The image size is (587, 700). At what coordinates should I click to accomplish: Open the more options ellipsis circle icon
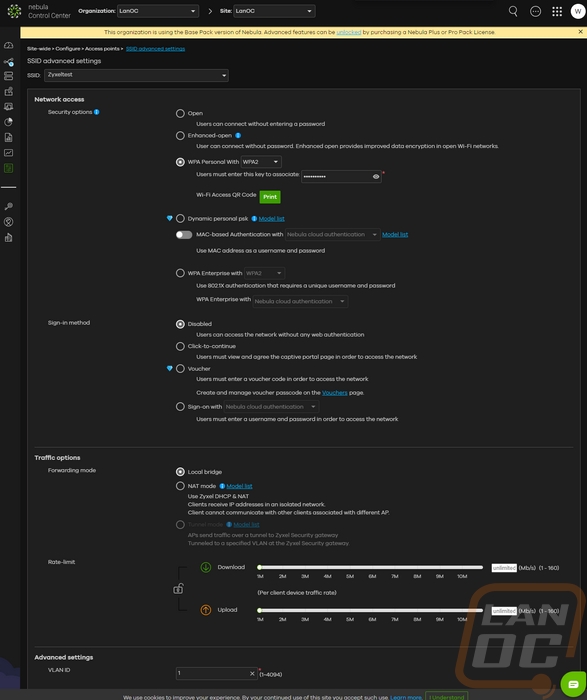535,11
